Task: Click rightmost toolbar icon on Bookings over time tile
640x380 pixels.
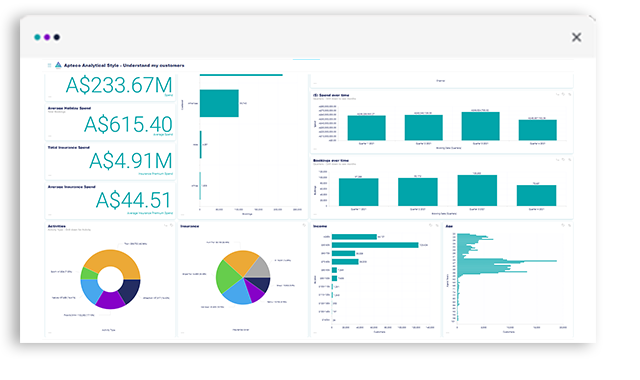Action: pyautogui.click(x=569, y=160)
